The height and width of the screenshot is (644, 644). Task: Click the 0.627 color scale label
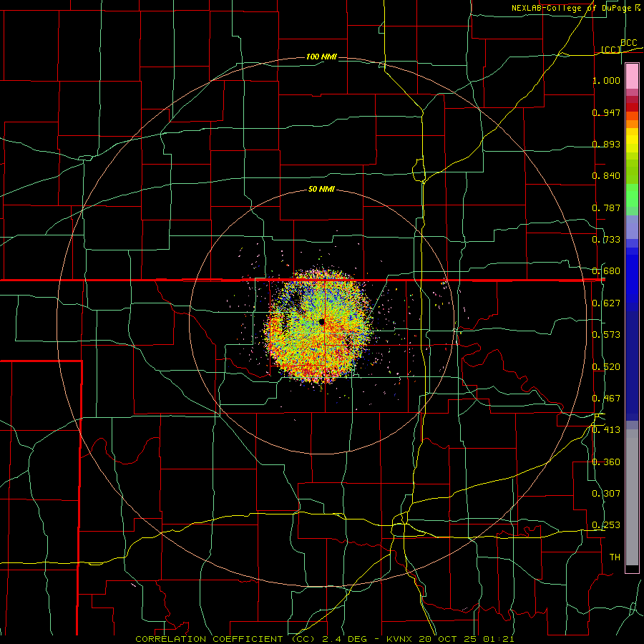(606, 303)
